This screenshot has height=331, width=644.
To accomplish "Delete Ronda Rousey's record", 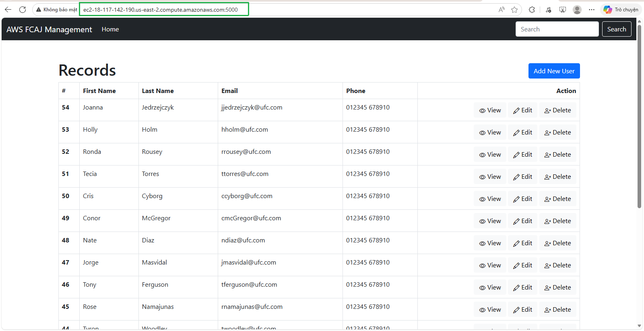I will pyautogui.click(x=557, y=155).
